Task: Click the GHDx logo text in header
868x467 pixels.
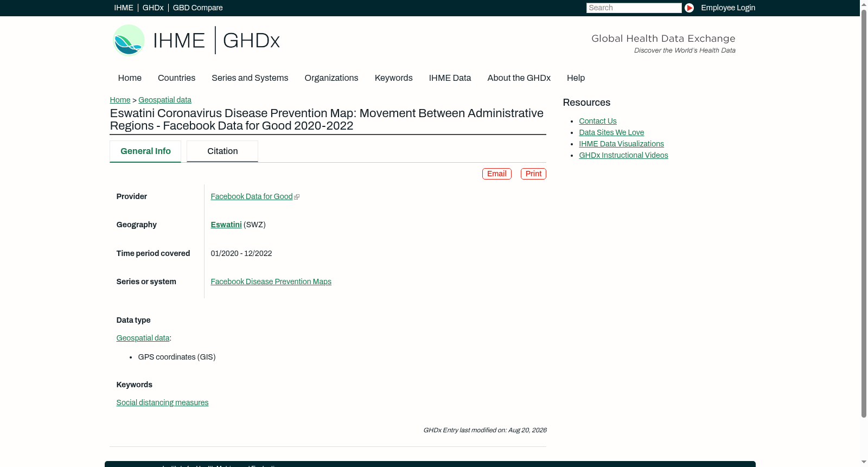Action: (251, 41)
